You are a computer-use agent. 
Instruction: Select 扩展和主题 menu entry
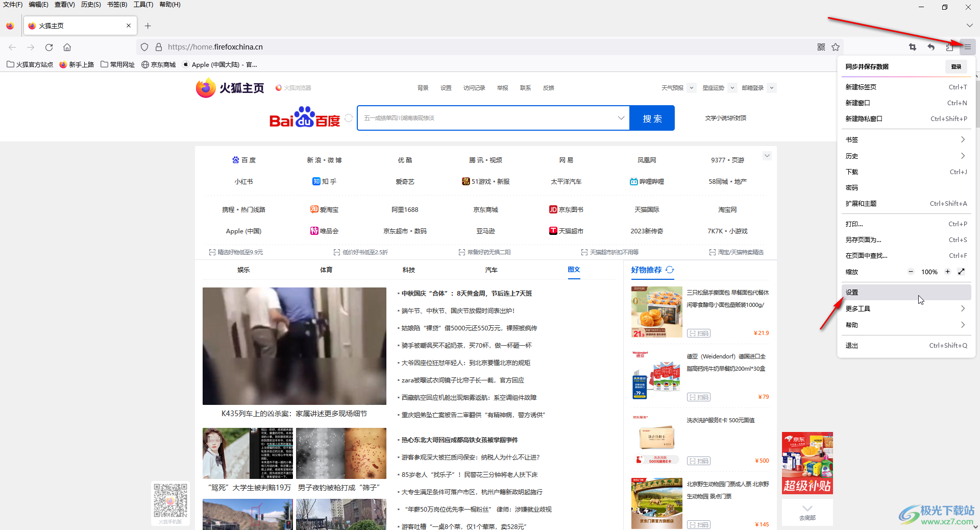coord(906,203)
